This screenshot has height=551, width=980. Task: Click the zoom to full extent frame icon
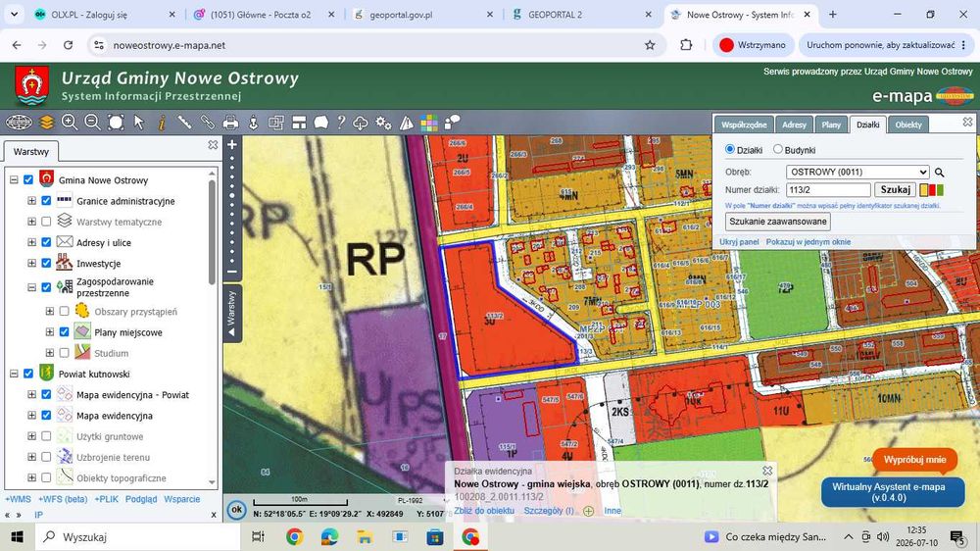[x=116, y=122]
